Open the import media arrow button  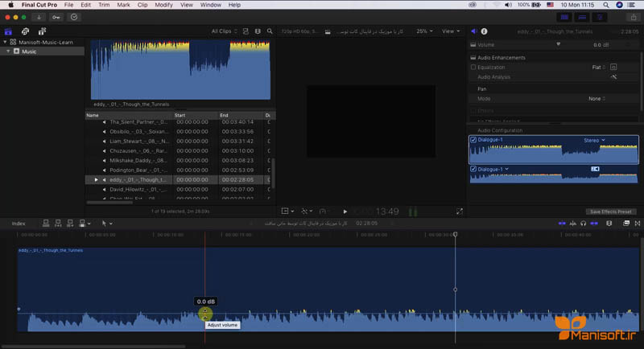tap(39, 17)
